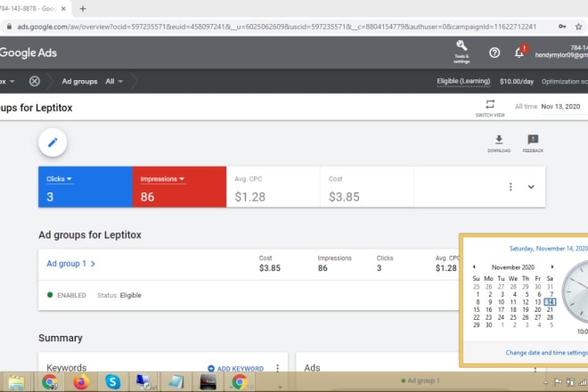Click the Keywords card title

click(x=67, y=368)
